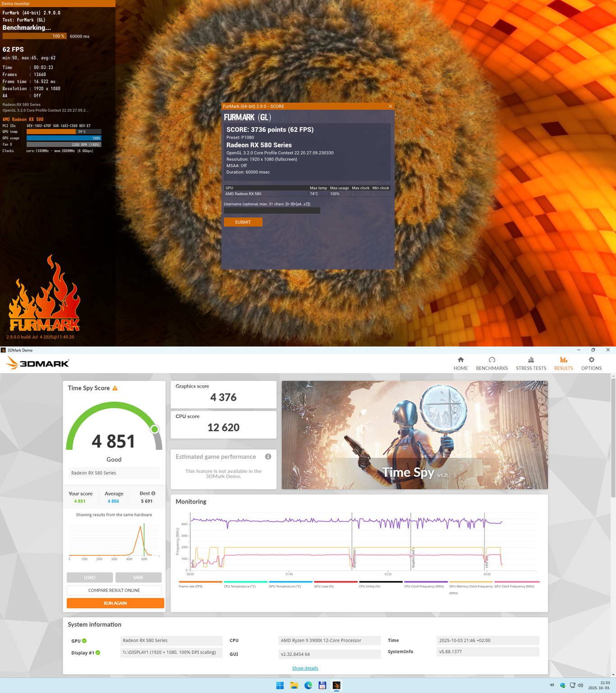Viewport: 616px width, 693px height.
Task: Click the Time Spy preview image
Action: tap(415, 435)
